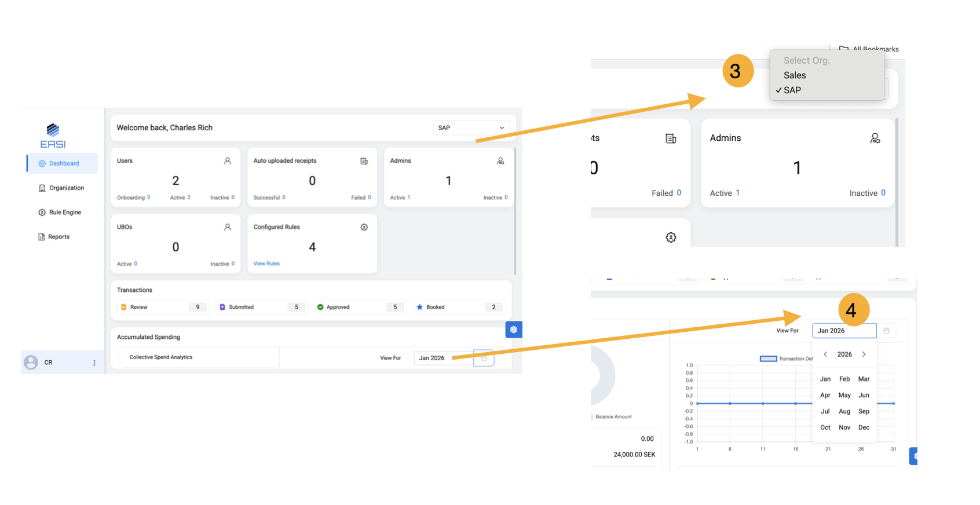Image resolution: width=980 pixels, height=505 pixels.
Task: Pick Aug in the month picker
Action: pyautogui.click(x=844, y=411)
